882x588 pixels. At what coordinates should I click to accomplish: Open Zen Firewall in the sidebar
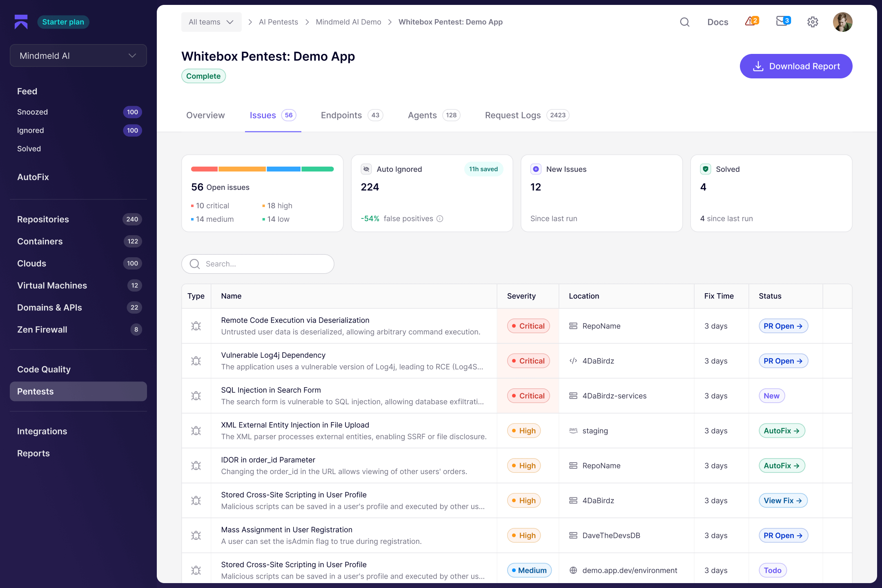42,330
